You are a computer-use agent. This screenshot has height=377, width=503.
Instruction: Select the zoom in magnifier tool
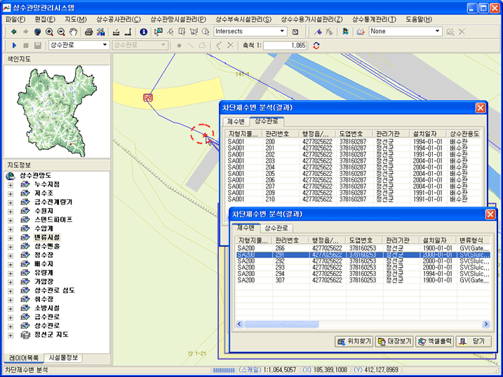click(49, 32)
